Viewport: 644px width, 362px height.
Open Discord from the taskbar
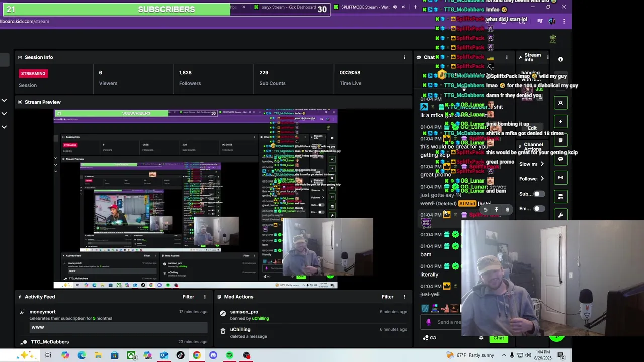[213, 355]
